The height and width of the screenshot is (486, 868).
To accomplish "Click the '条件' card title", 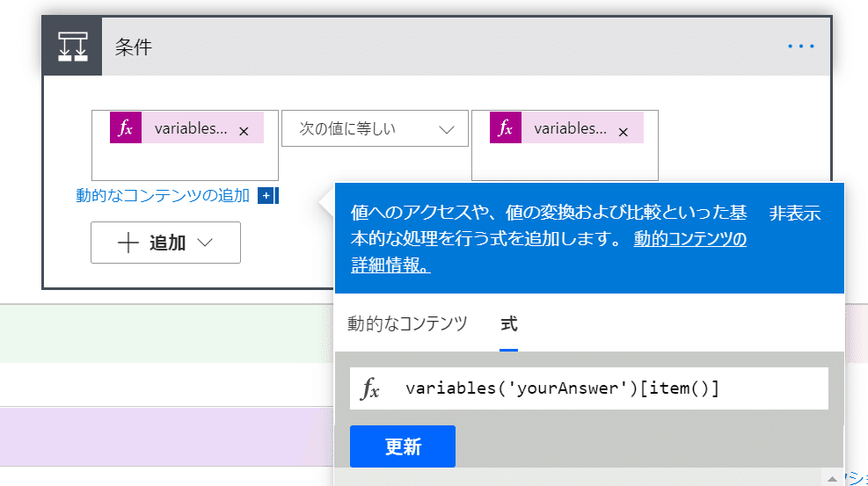I will click(134, 47).
